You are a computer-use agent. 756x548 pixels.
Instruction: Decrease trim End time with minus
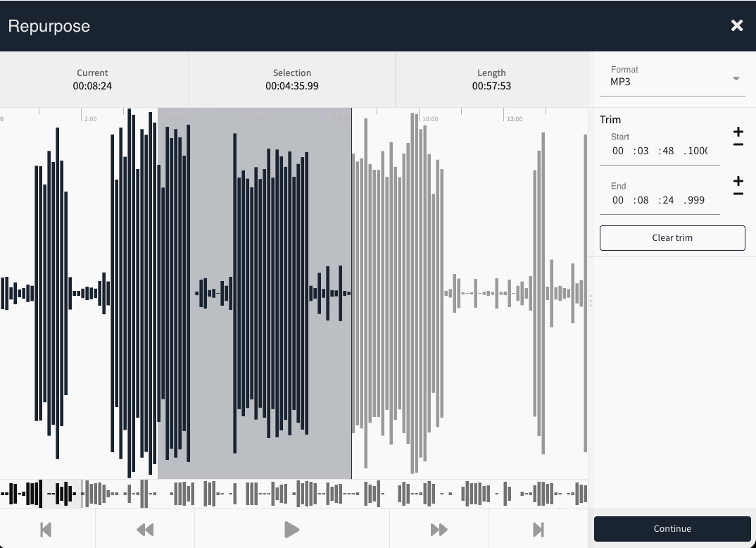(738, 194)
